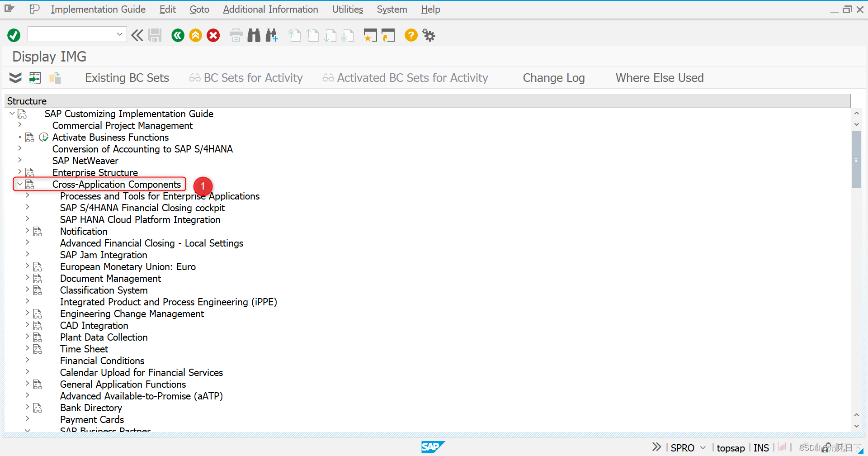Collapse the Cross-Application Components node

pos(19,184)
